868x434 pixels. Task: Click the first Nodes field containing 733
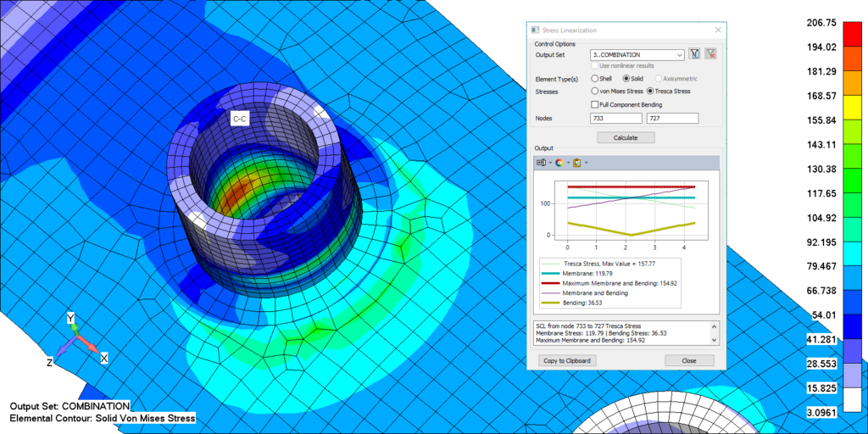pyautogui.click(x=616, y=118)
